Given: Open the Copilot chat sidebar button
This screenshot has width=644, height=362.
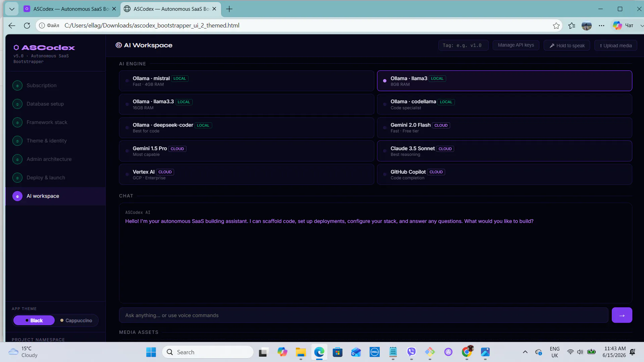Looking at the screenshot, I should pyautogui.click(x=623, y=25).
